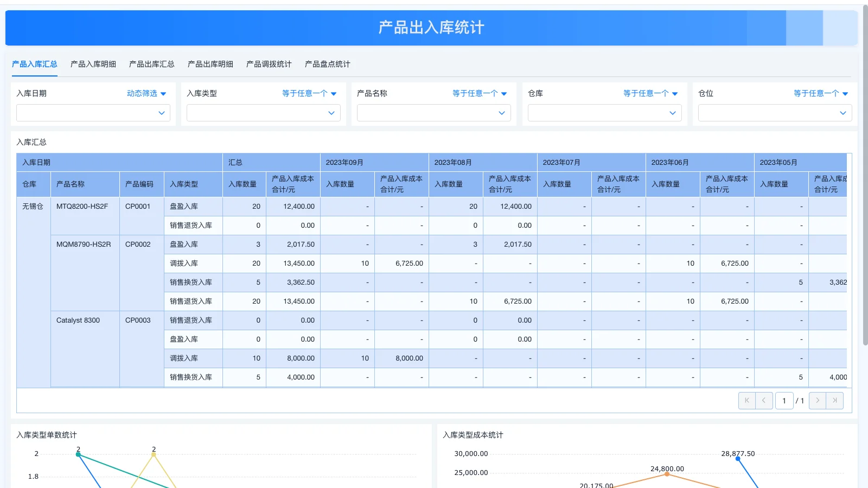Click the 汇总 column group header

pyautogui.click(x=271, y=163)
